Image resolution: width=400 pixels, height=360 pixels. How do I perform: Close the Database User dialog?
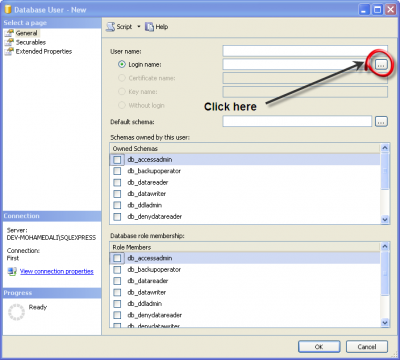(390, 10)
